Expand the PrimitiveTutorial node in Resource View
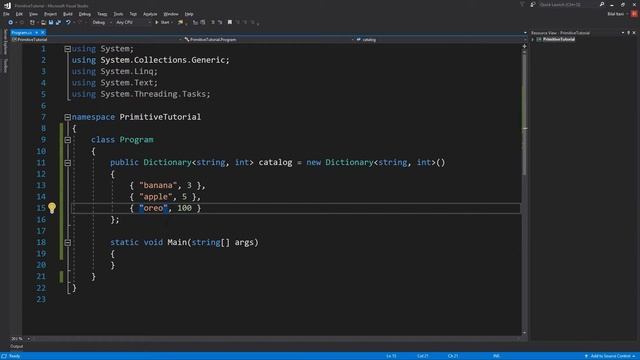This screenshot has height=360, width=640. coord(533,40)
